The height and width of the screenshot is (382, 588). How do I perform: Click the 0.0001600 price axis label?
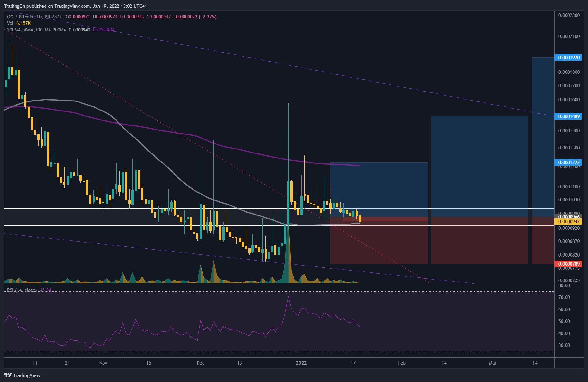point(569,100)
